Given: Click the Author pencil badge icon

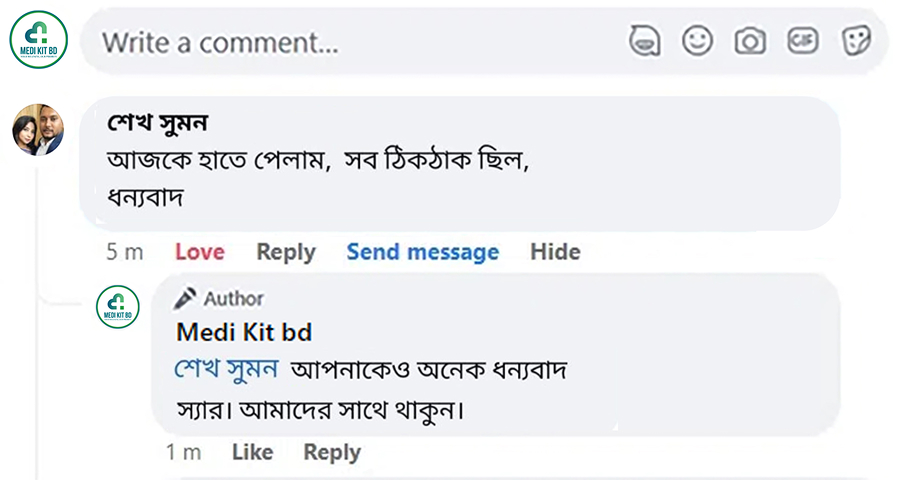Looking at the screenshot, I should coord(186,298).
